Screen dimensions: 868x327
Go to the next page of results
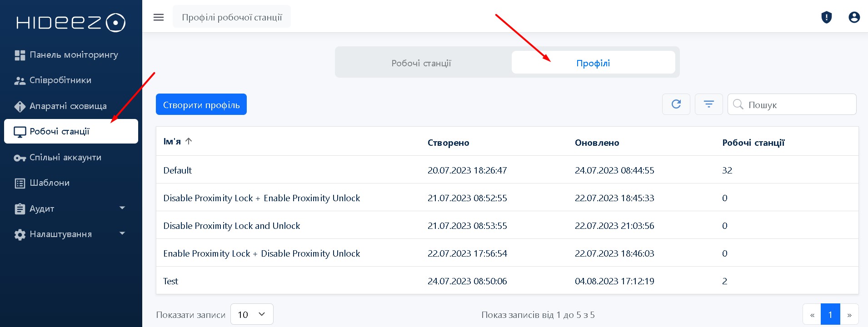click(x=849, y=315)
